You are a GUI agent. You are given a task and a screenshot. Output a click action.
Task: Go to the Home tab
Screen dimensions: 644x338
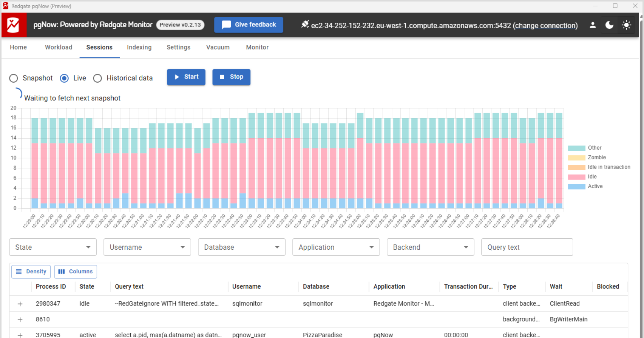click(x=18, y=47)
